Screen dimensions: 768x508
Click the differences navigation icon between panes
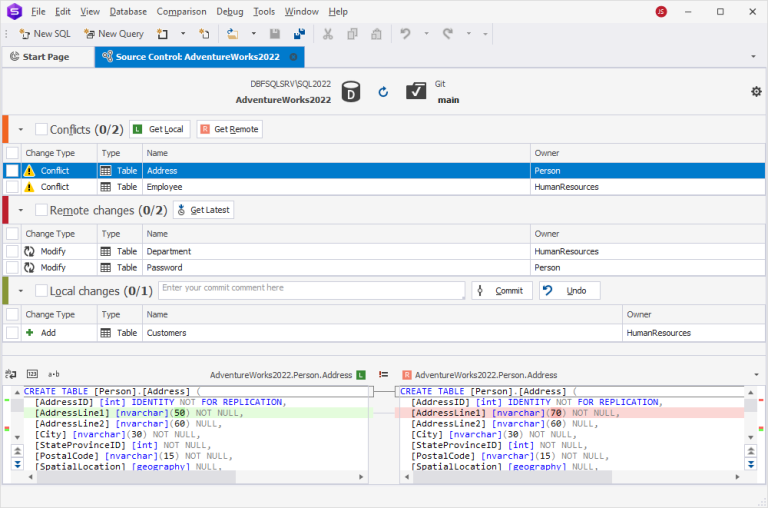383,375
